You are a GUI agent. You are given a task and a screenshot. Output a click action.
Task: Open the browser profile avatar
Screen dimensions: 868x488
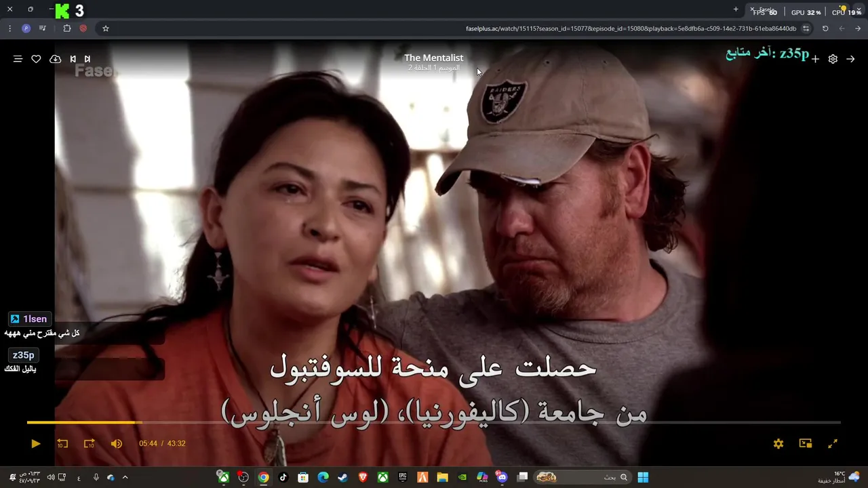click(x=26, y=28)
